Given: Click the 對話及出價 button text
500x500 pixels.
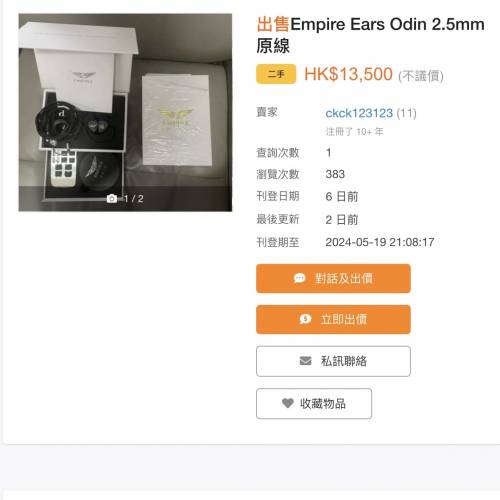Looking at the screenshot, I should (344, 278).
